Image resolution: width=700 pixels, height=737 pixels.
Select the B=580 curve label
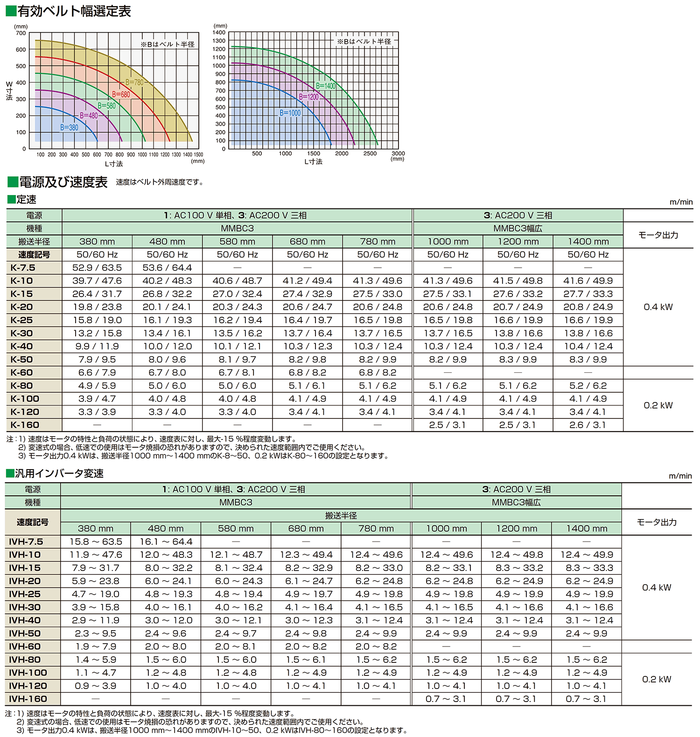[106, 106]
